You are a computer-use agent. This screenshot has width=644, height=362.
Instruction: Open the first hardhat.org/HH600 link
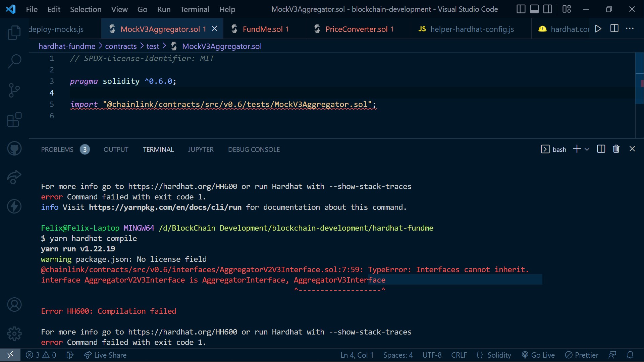(182, 186)
